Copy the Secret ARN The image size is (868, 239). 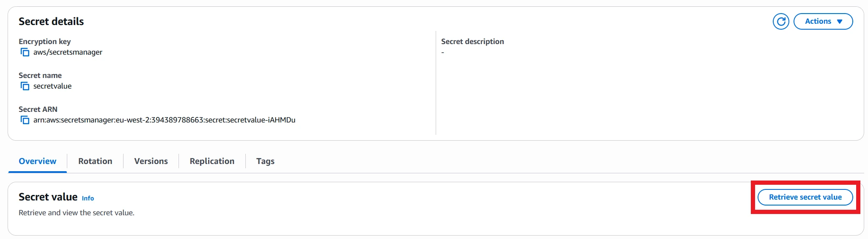click(x=25, y=120)
